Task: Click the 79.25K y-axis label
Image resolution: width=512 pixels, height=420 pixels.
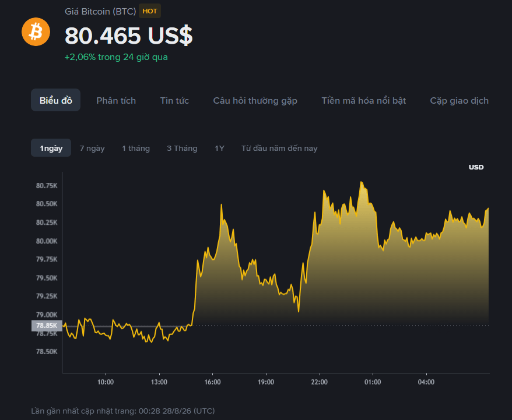Action: [47, 296]
